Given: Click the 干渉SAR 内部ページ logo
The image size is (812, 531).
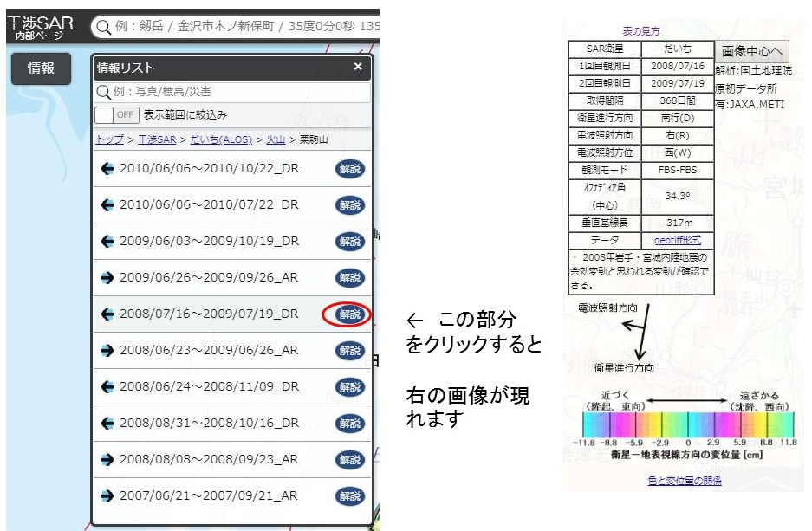Looking at the screenshot, I should pyautogui.click(x=40, y=28).
